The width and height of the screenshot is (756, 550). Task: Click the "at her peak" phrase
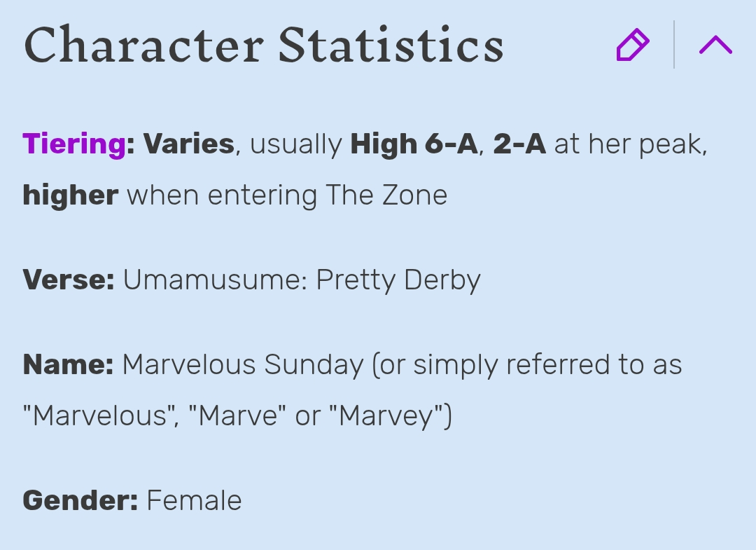tap(627, 144)
